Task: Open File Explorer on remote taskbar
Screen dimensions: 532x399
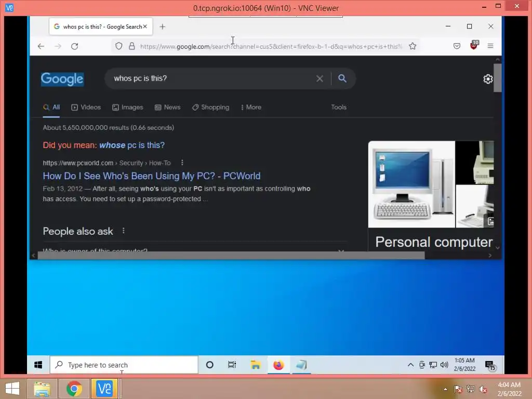Action: (256, 365)
